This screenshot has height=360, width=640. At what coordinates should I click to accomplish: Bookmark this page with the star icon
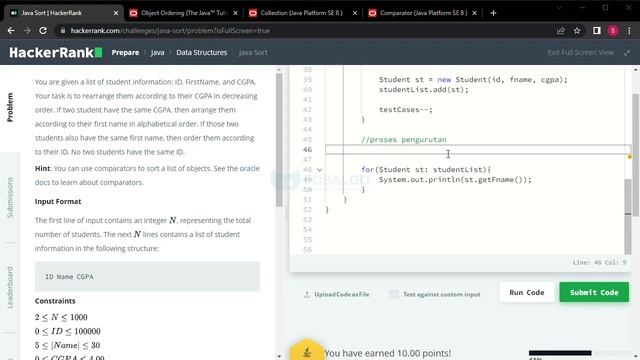coord(577,31)
